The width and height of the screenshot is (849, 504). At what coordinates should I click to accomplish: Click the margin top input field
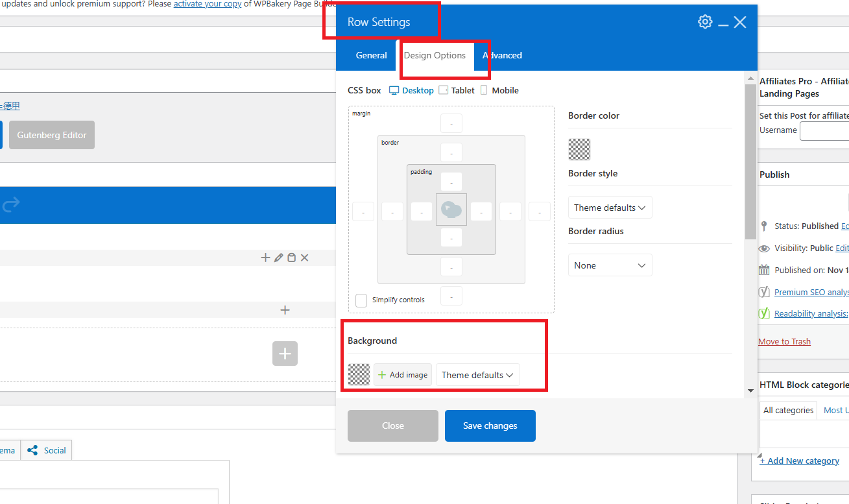click(x=451, y=123)
